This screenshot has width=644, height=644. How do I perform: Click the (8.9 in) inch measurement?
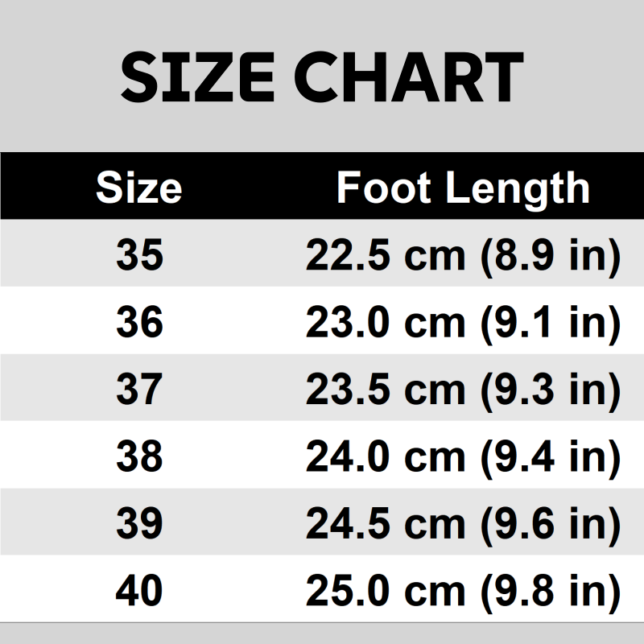tap(551, 256)
